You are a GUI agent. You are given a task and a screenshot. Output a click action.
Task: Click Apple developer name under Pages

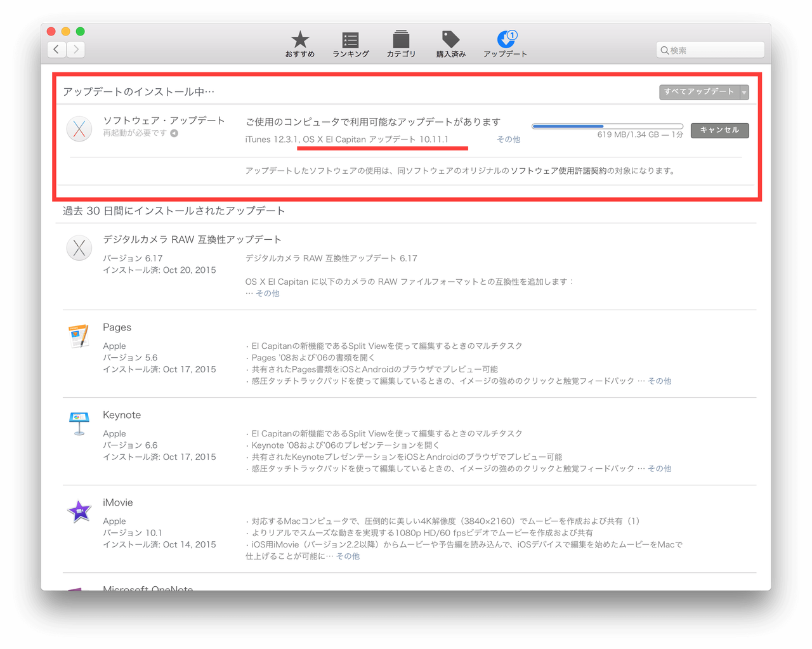[x=114, y=346]
